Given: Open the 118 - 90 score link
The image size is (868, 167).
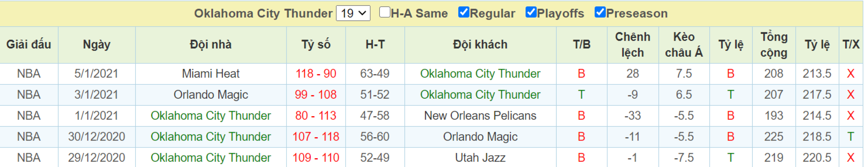Looking at the screenshot, I should coord(316,73).
